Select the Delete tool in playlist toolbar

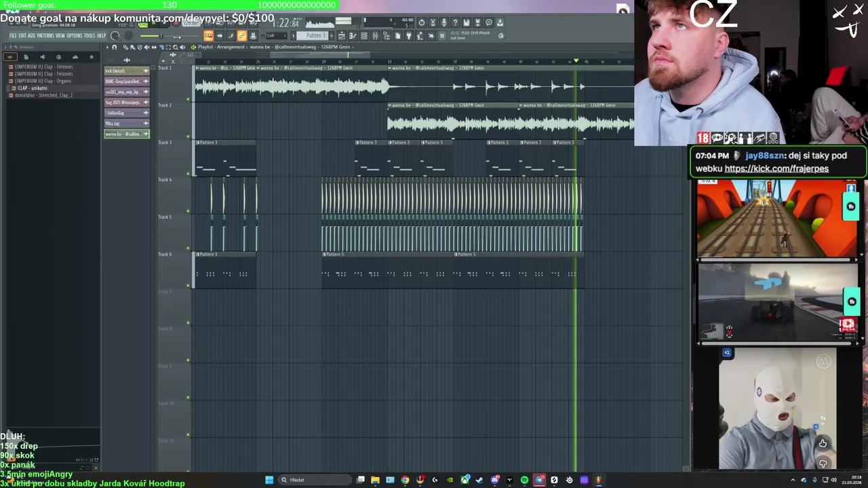(139, 47)
